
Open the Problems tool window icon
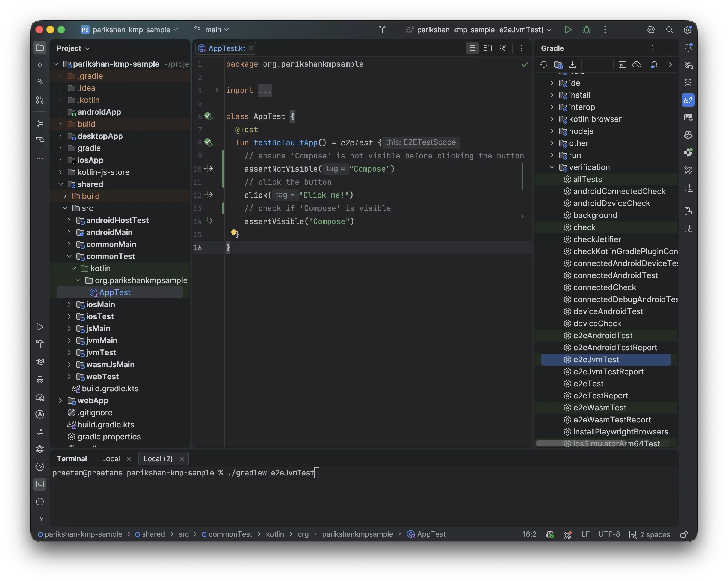coord(40,502)
